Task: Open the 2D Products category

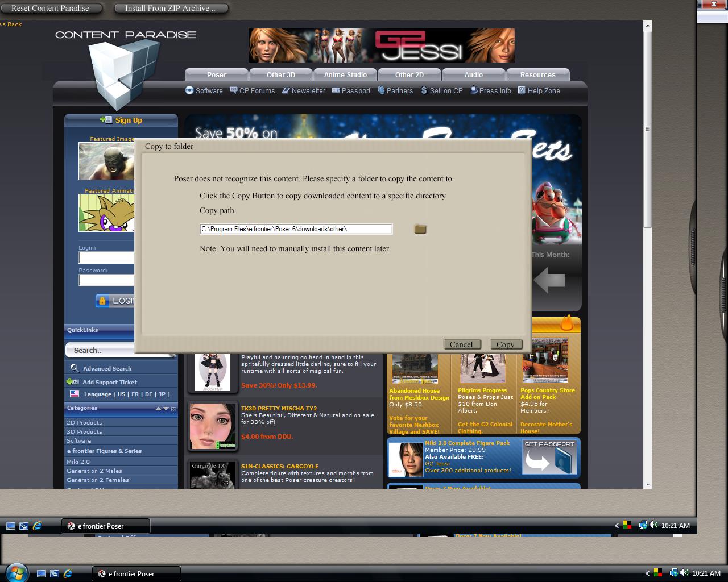Action: 84,422
